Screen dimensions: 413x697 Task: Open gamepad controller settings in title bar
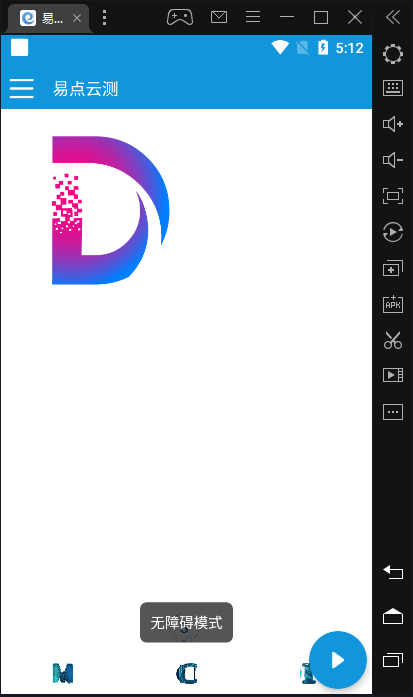[x=180, y=17]
